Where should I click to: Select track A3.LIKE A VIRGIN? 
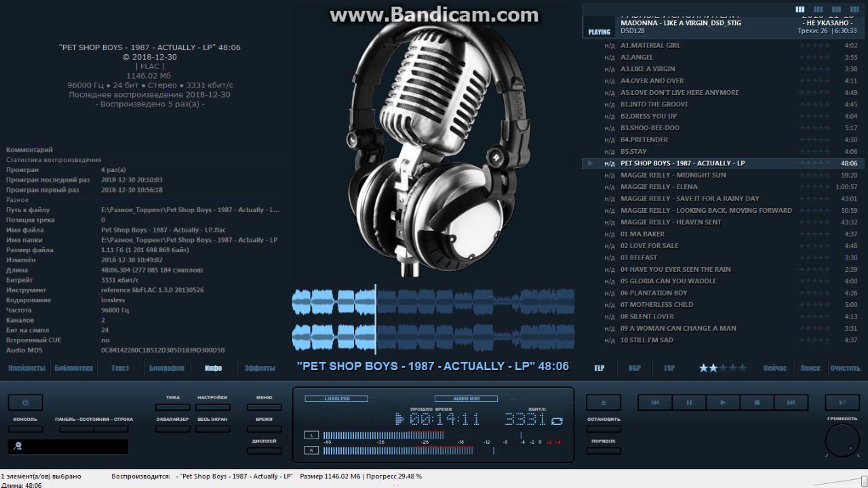click(722, 69)
